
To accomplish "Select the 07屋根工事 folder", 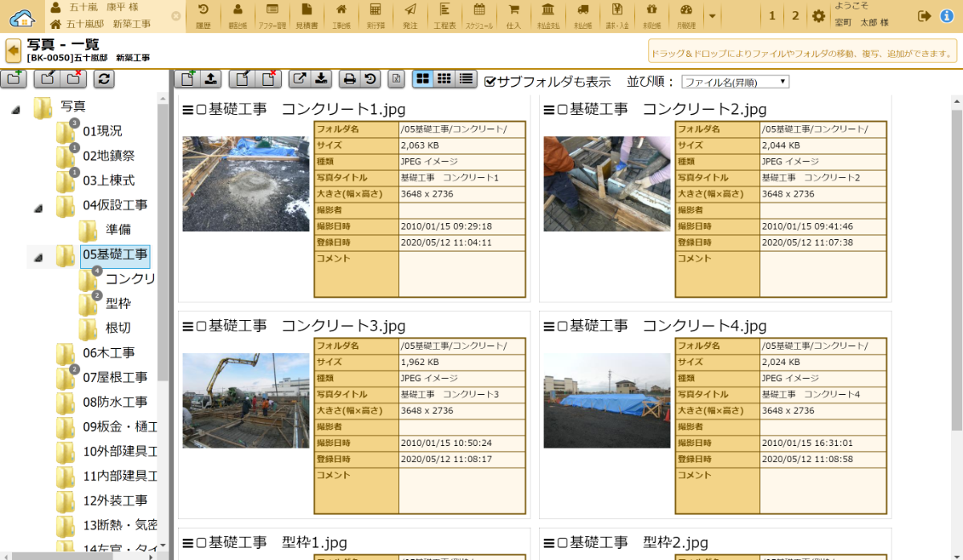I will click(115, 377).
